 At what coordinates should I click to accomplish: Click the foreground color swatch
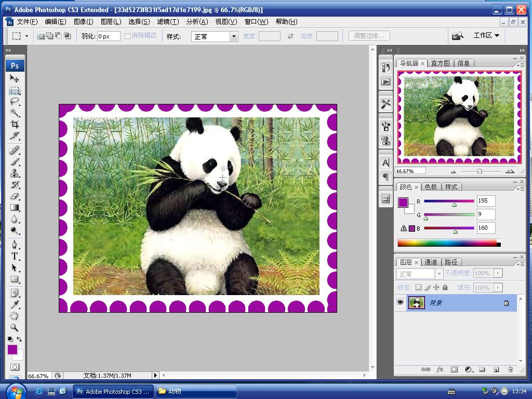pos(11,349)
